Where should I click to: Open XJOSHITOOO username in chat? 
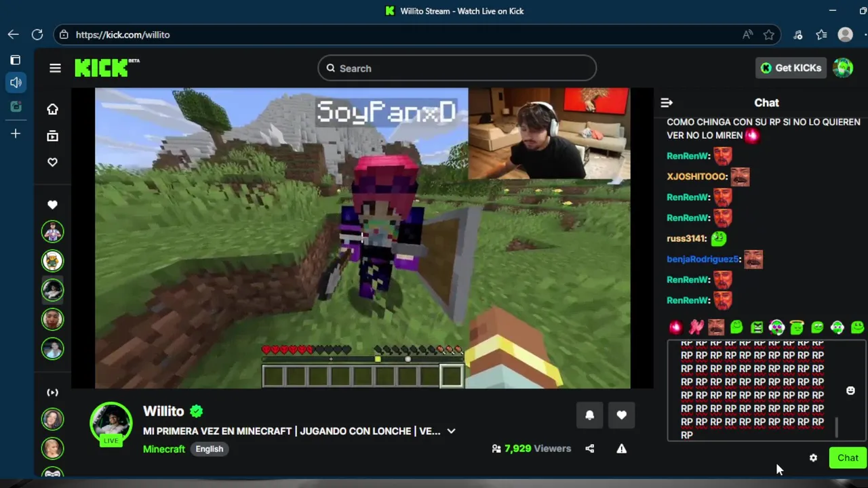[x=697, y=176]
